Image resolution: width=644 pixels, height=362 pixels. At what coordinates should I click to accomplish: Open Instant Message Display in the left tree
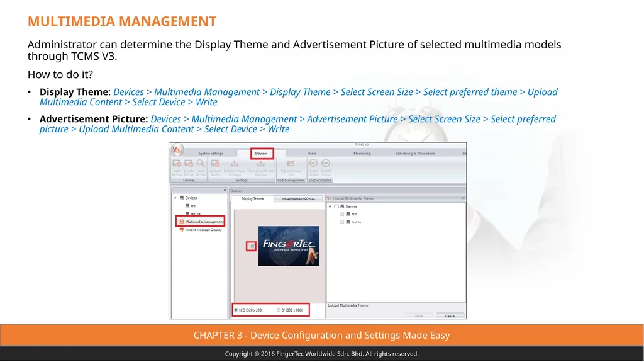pos(201,230)
